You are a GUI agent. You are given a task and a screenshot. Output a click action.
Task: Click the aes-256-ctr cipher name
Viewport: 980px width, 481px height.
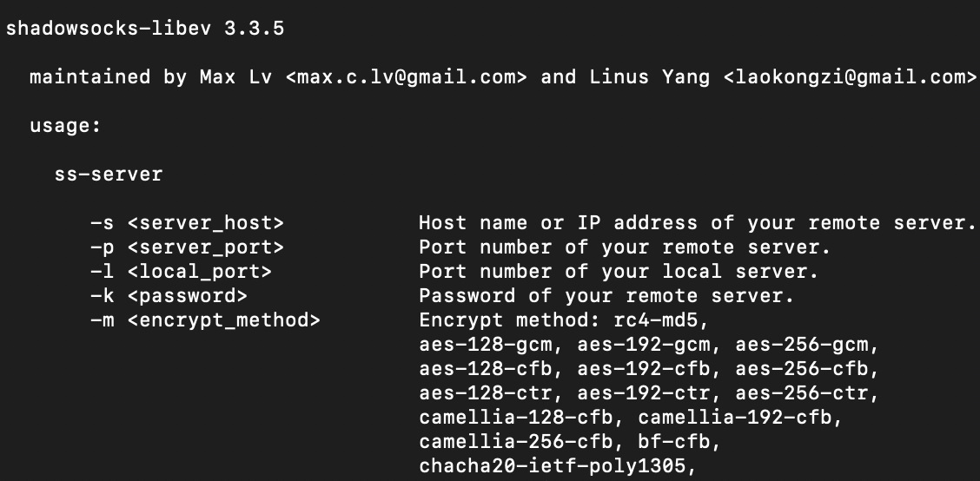(x=802, y=393)
